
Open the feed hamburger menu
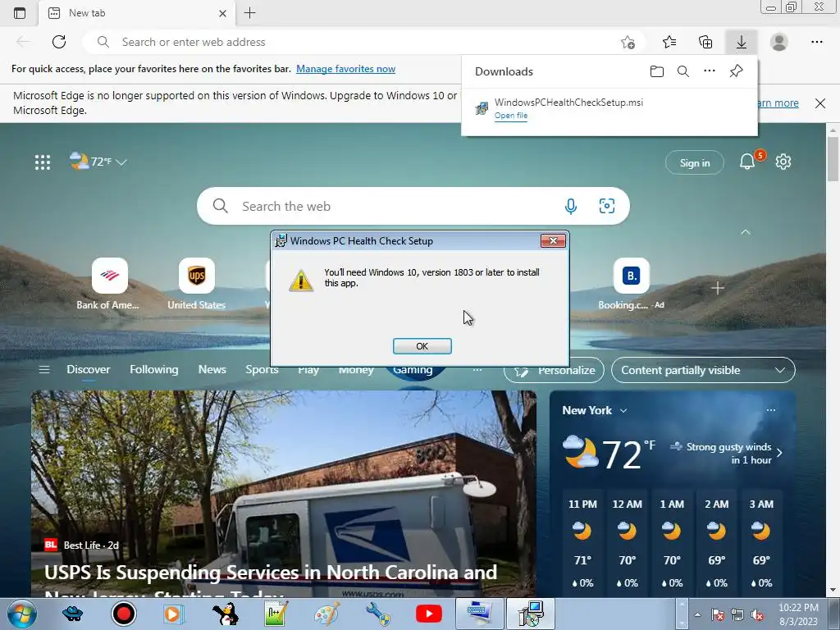click(x=44, y=370)
